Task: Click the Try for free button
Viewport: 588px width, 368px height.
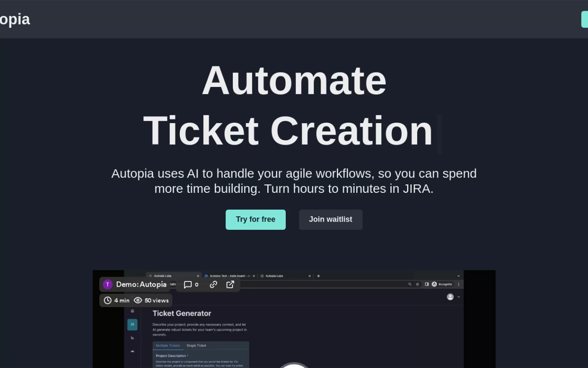Action: pyautogui.click(x=256, y=219)
